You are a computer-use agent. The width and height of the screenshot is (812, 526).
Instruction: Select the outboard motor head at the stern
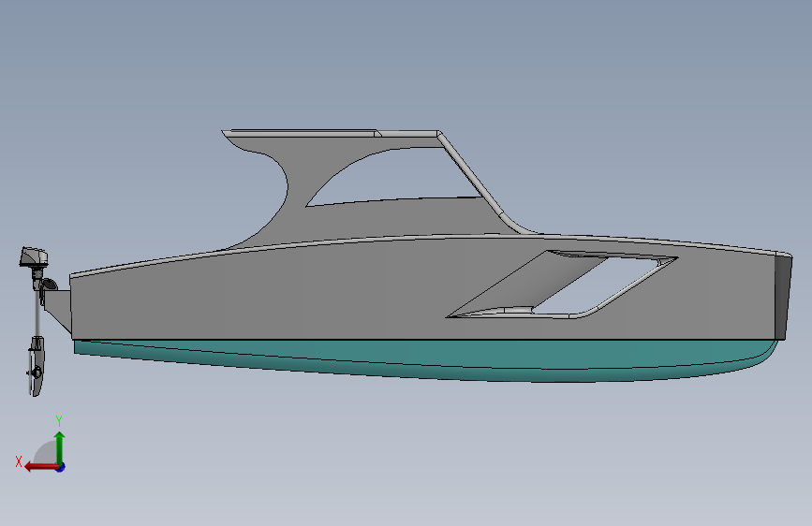click(x=34, y=257)
